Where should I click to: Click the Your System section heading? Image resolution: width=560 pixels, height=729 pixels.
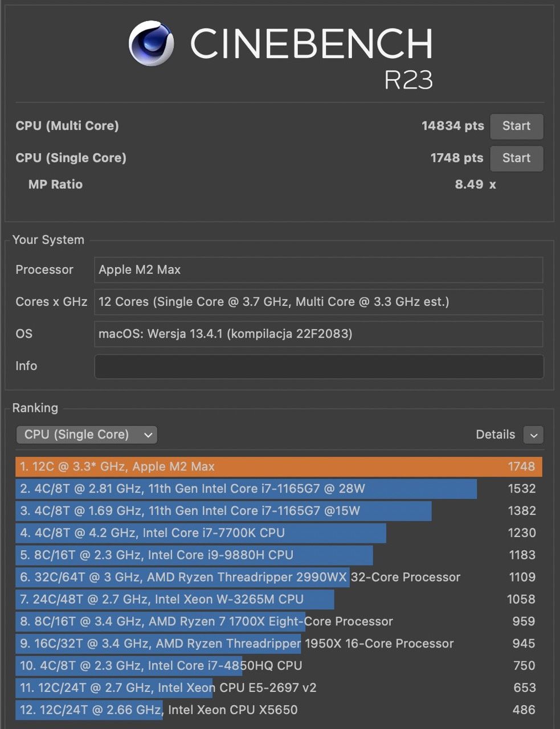pos(48,240)
